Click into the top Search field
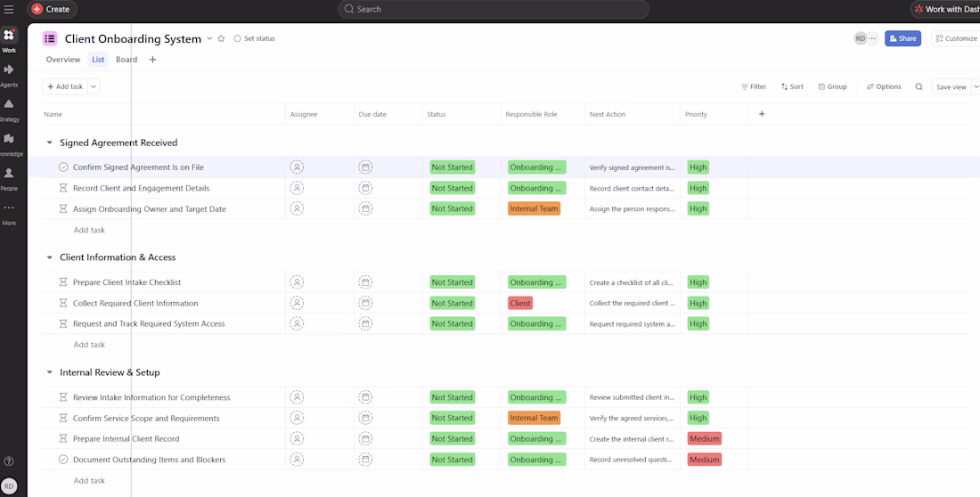 point(494,10)
